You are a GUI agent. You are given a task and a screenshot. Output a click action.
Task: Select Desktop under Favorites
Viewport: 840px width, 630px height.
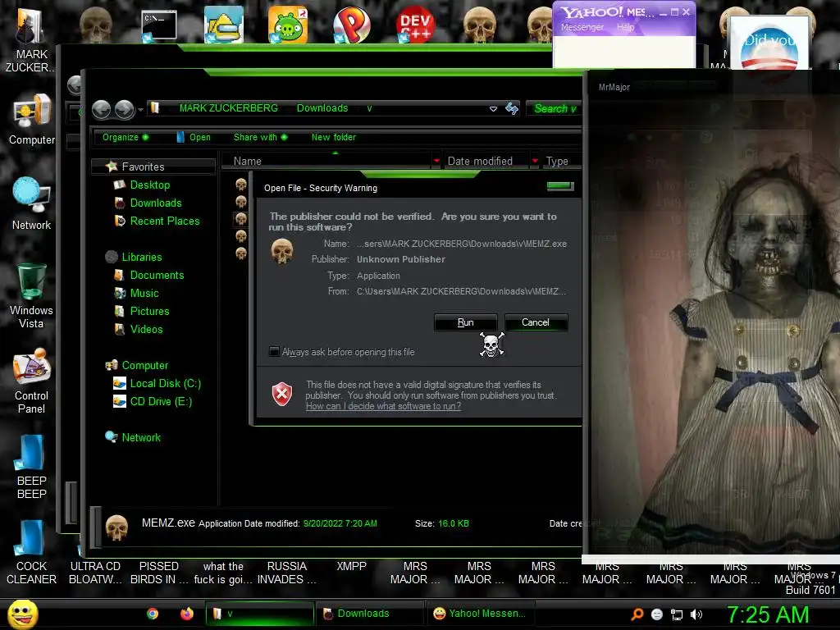pos(150,185)
